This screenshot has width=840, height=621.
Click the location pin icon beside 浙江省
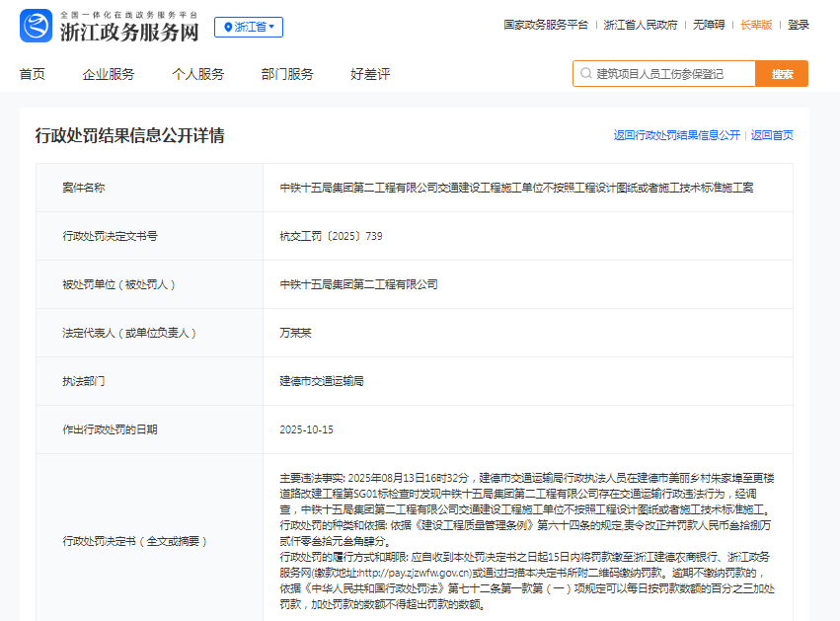pos(227,27)
